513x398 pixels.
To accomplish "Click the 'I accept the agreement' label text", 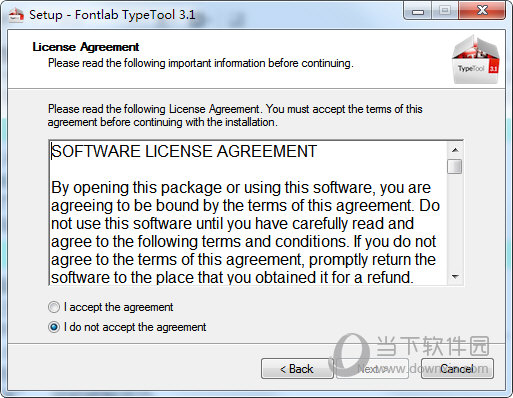I will 118,307.
